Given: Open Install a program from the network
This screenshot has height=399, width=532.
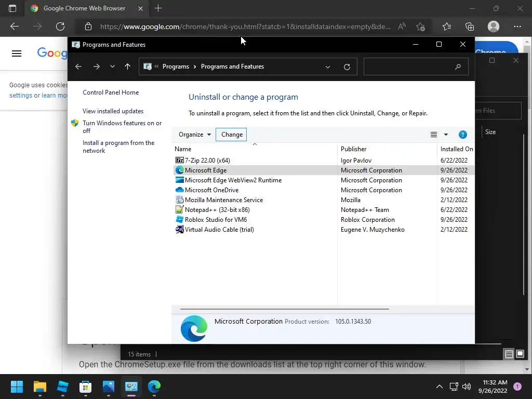Looking at the screenshot, I should click(x=118, y=147).
